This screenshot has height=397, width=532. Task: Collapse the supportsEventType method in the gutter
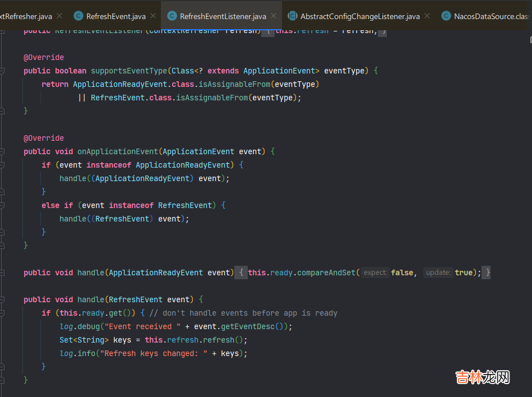(2, 71)
